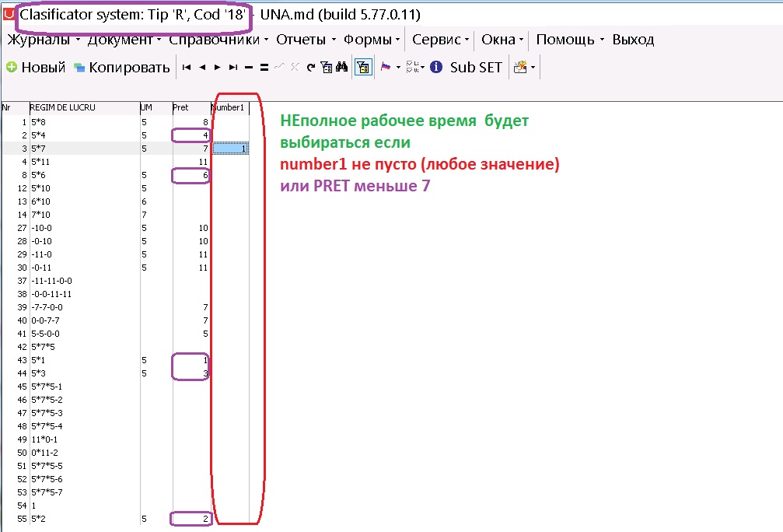783x532 pixels.
Task: Jump to the first record
Action: point(187,68)
